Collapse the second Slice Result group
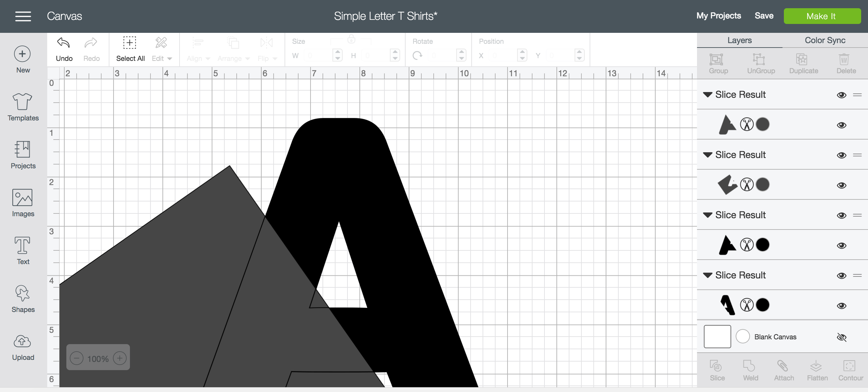 [708, 155]
